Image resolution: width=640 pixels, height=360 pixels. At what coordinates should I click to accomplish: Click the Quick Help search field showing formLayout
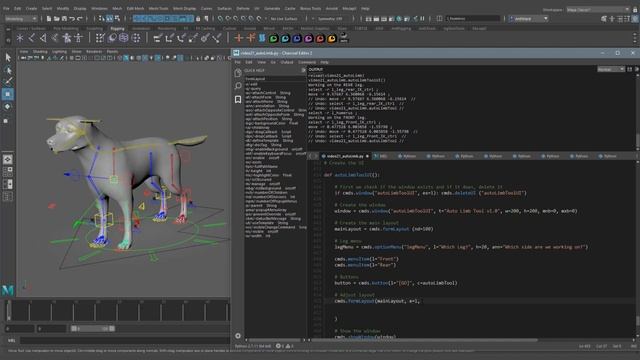tap(274, 78)
